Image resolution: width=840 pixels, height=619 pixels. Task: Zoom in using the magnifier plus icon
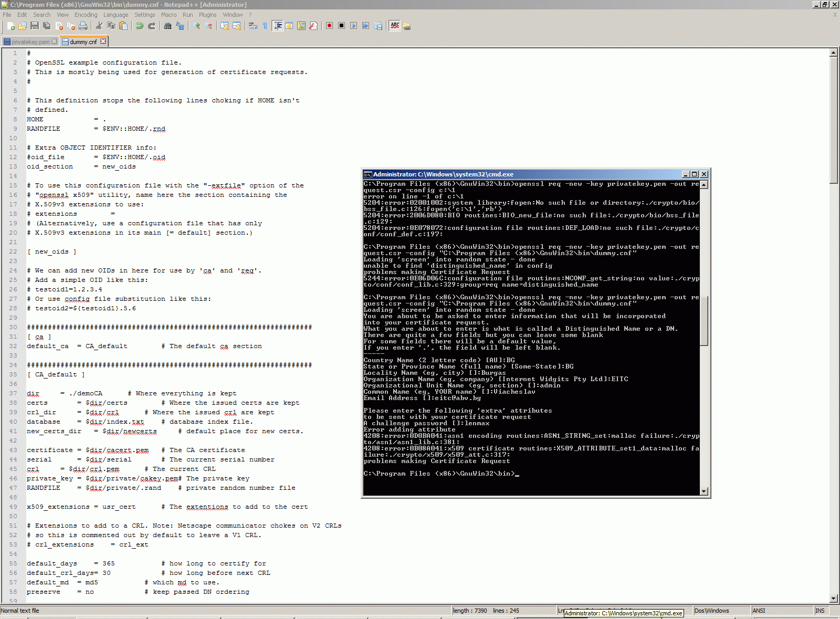coord(196,26)
